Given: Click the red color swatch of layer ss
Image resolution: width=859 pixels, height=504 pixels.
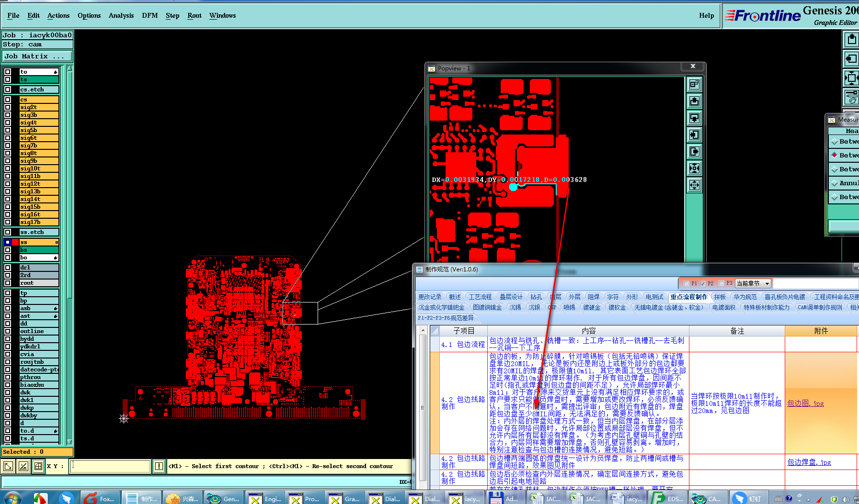Looking at the screenshot, I should click(15, 242).
